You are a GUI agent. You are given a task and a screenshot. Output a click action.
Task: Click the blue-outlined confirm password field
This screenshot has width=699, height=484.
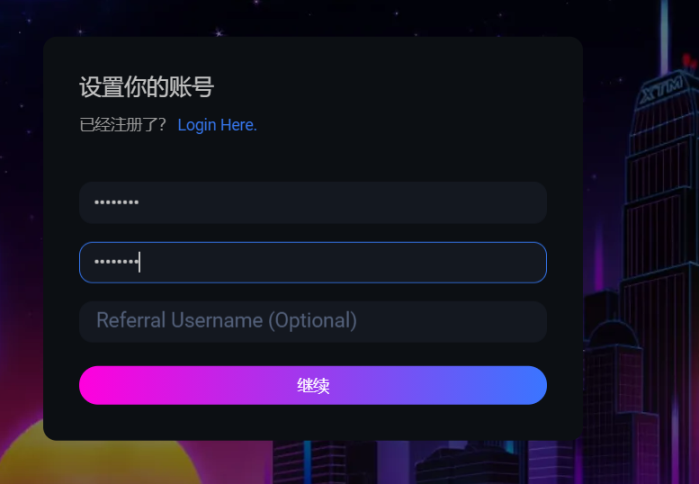click(313, 263)
